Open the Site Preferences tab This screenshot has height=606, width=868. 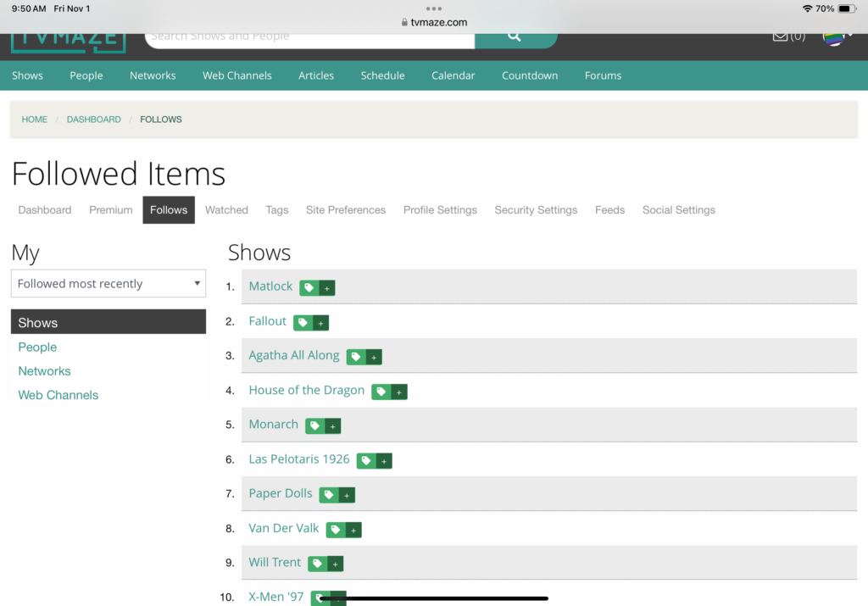pyautogui.click(x=346, y=209)
